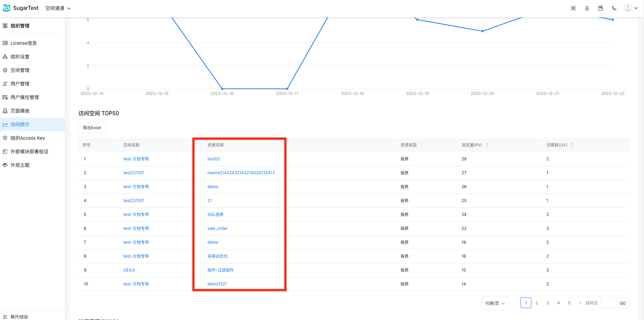This screenshot has width=644, height=320.
Task: Sort by 访客数(UV) column arrows
Action: point(572,145)
